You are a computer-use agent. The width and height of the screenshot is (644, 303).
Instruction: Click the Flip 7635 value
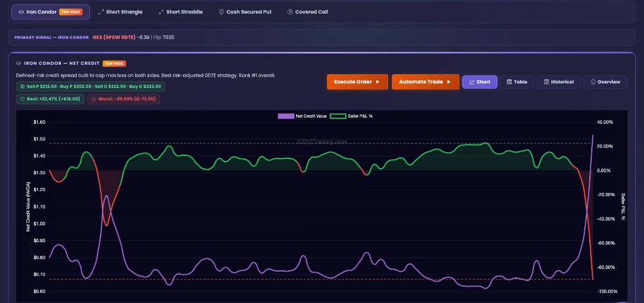point(164,37)
